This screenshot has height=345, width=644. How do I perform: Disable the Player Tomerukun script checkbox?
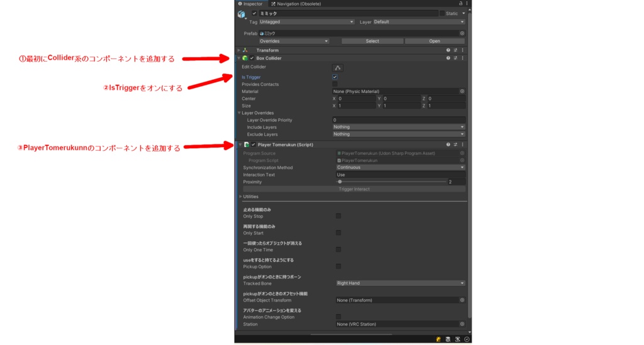click(253, 145)
